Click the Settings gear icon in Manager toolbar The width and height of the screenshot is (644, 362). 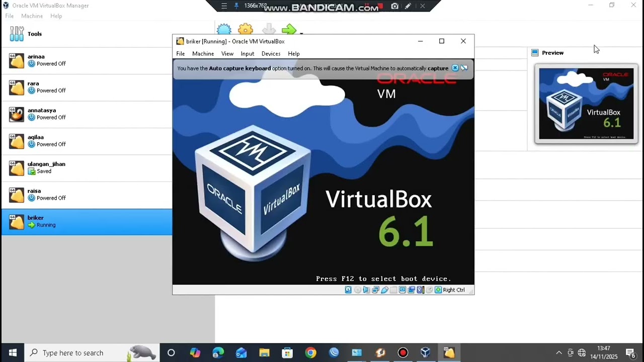click(246, 30)
